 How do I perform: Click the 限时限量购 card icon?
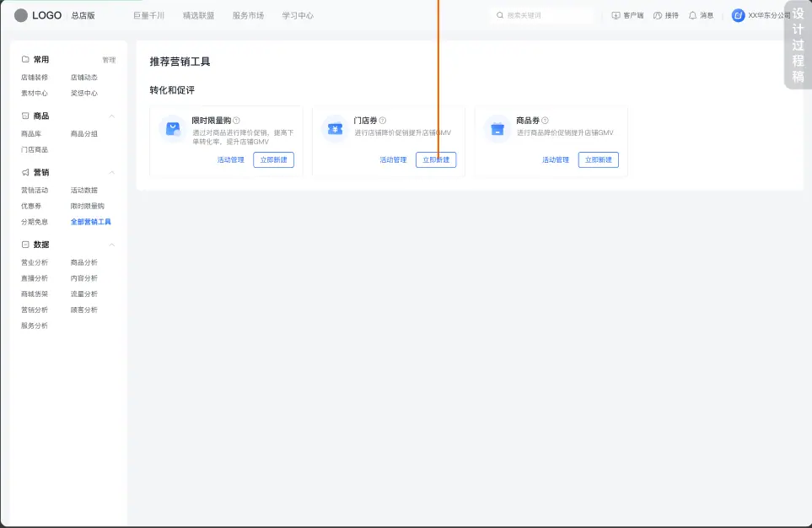coord(173,128)
